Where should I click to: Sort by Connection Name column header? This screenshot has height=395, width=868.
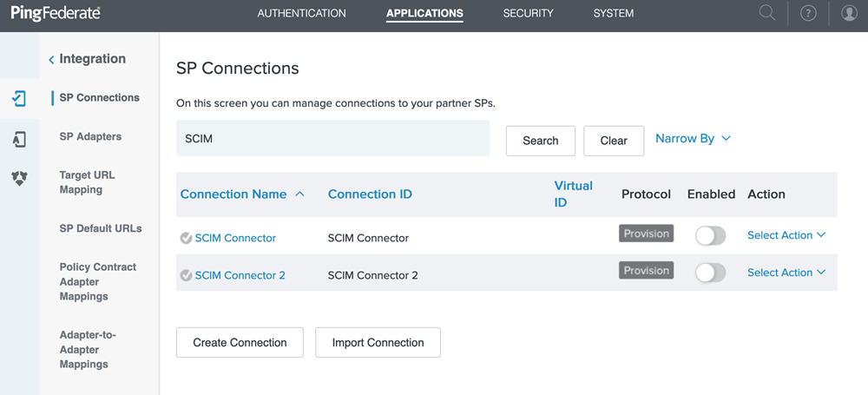click(x=233, y=194)
